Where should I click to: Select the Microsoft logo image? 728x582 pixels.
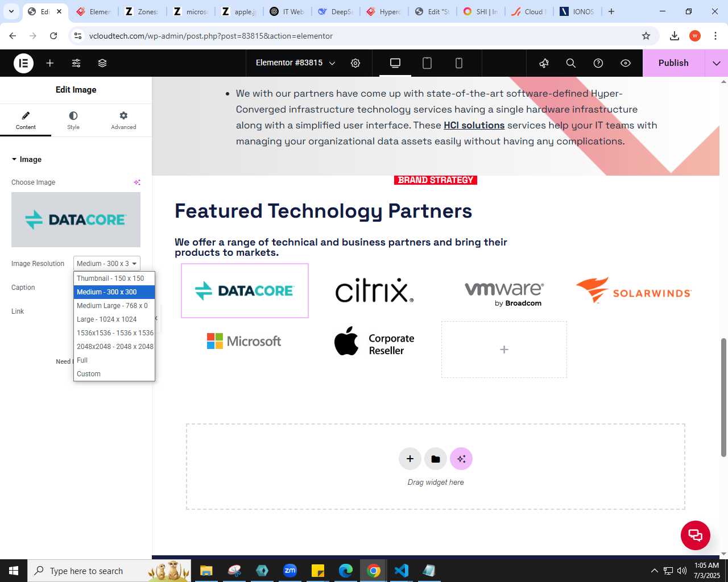[x=244, y=341]
